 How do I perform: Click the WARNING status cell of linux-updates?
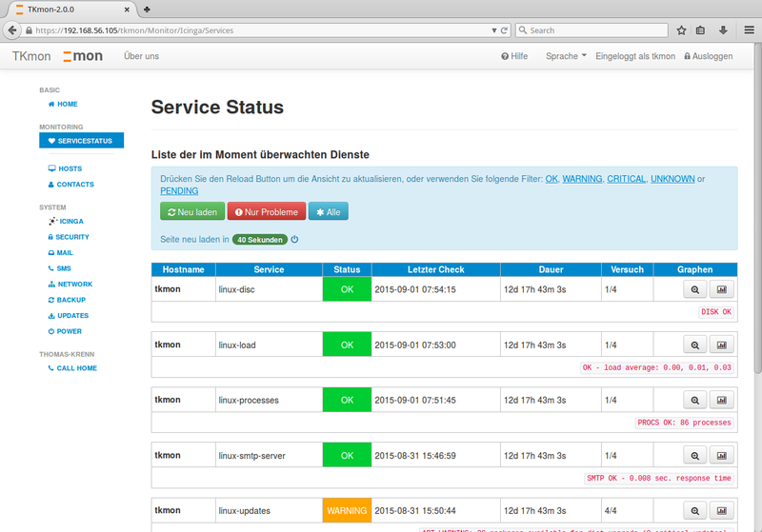coord(347,511)
